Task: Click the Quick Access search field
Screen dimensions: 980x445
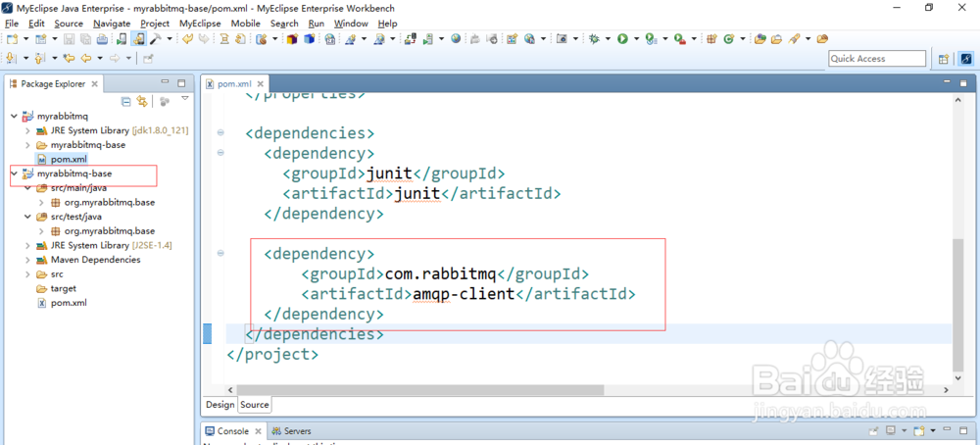Action: click(877, 59)
